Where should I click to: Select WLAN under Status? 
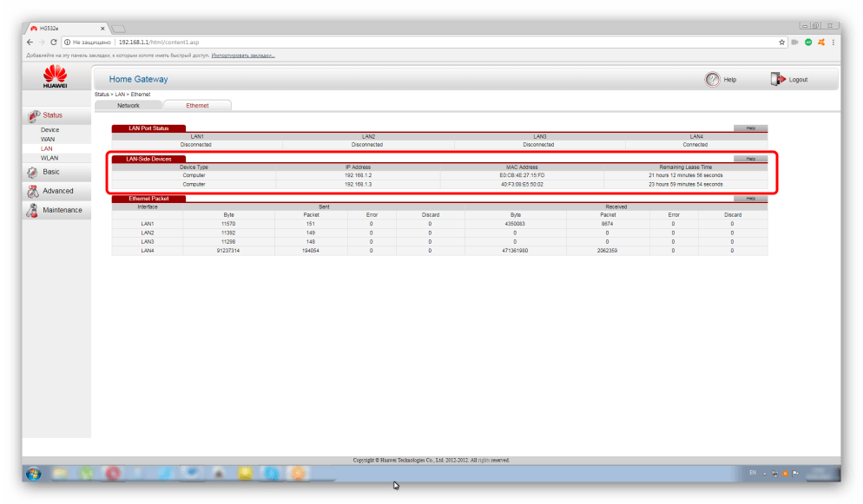pyautogui.click(x=49, y=158)
